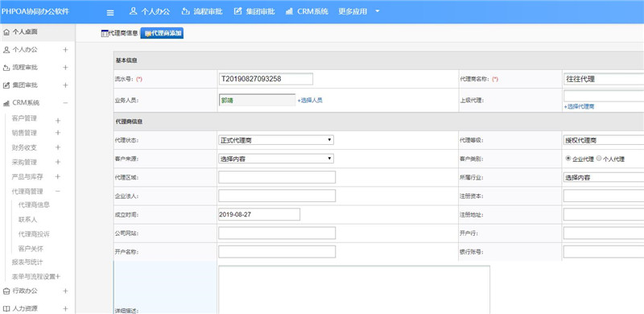Viewport: 644px width, 314px height.
Task: Expand 销售管理 submenu plus sign
Action: (x=58, y=133)
